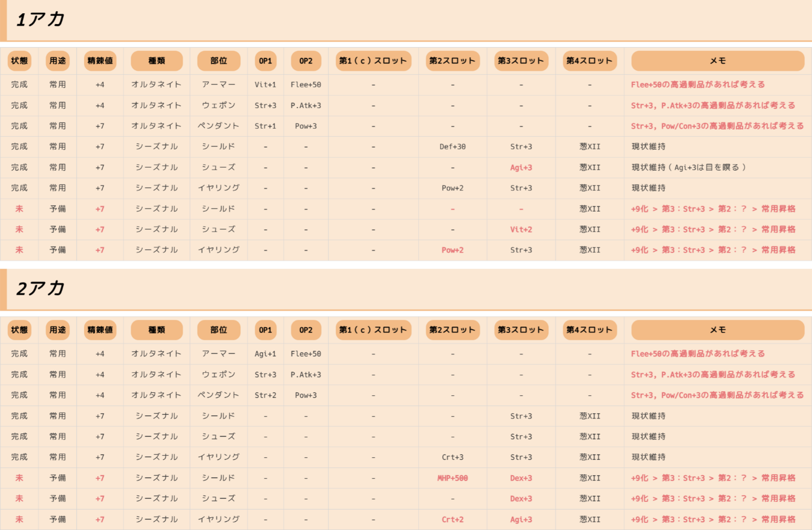This screenshot has height=530, width=812.
Task: Click the memo mentioning Agi+3は目を瞑る
Action: [688, 168]
